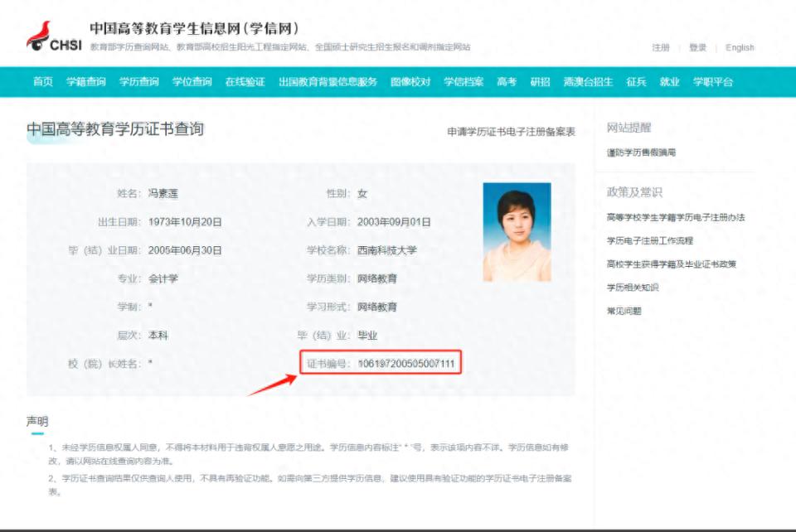Go to 研招 navigation item

(x=540, y=82)
